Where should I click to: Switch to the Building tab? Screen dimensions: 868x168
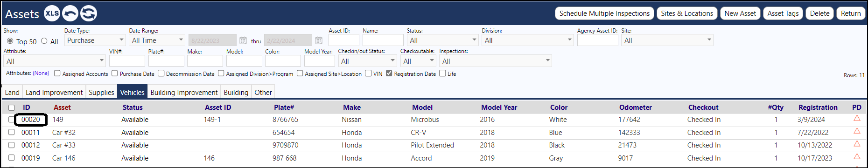point(236,92)
